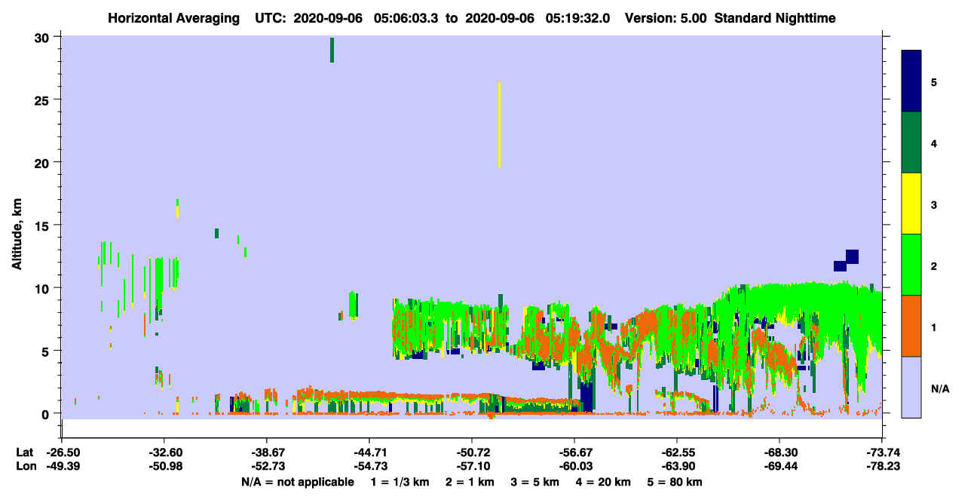Click legend text '3 = 5 km'
The width and height of the screenshot is (980, 503).
(x=535, y=482)
